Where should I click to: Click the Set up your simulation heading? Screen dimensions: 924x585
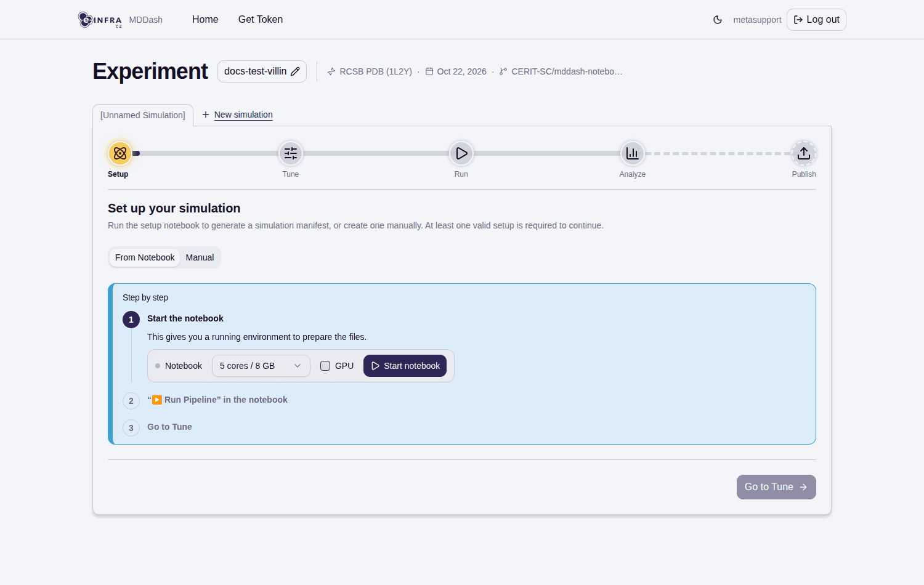(174, 208)
